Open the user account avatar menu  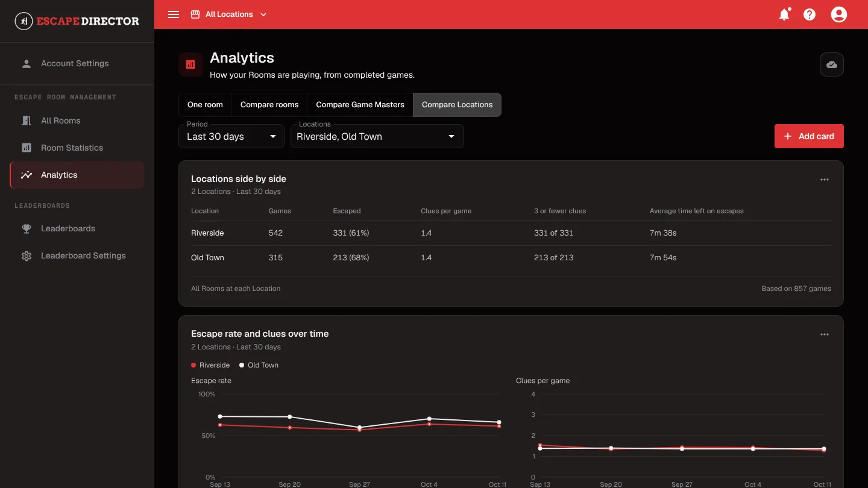tap(839, 14)
